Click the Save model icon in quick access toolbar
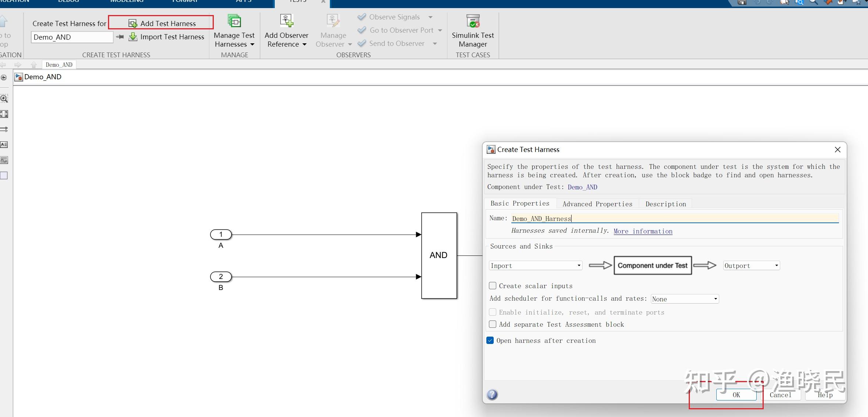The image size is (868, 417). point(742,3)
